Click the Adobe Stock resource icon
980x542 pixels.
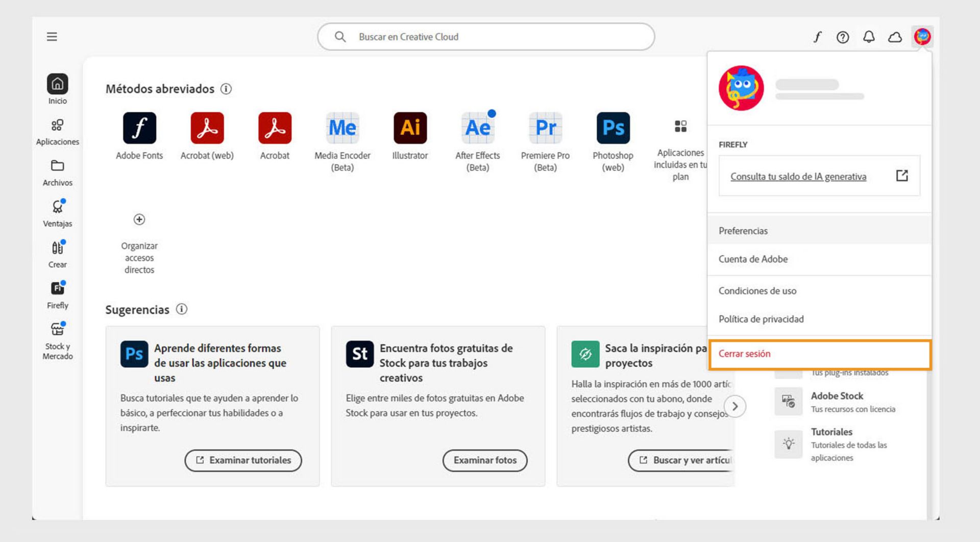coord(788,402)
